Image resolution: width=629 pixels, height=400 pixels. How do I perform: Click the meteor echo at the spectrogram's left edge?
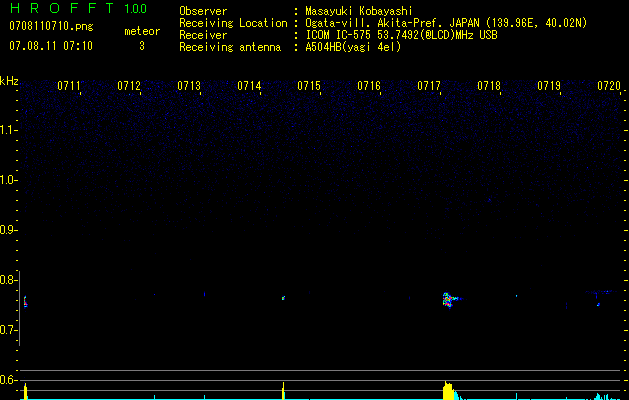click(x=25, y=301)
